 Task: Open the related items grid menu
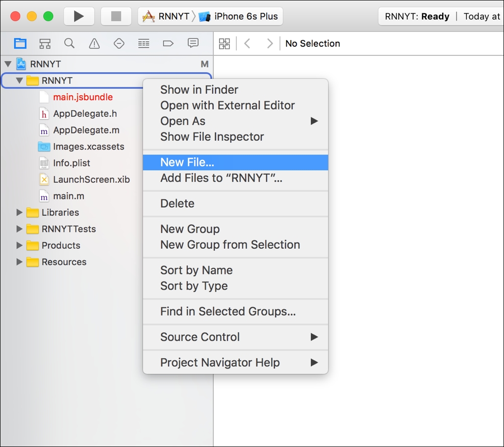(x=225, y=43)
